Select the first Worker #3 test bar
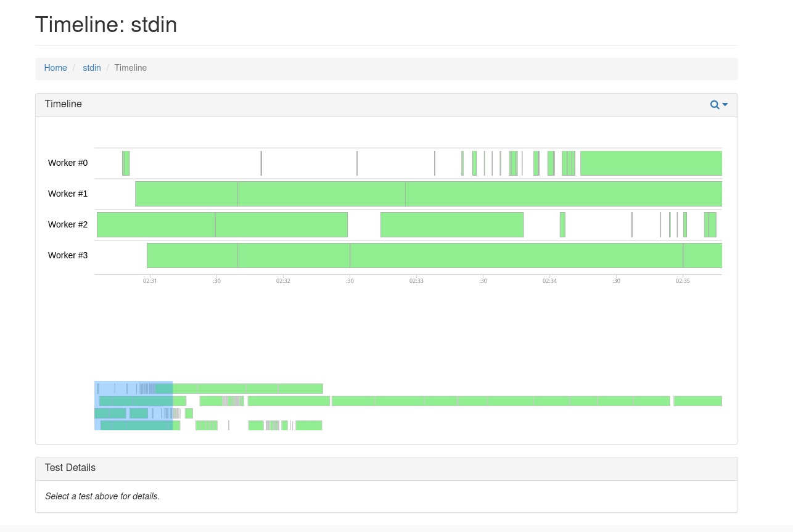This screenshot has width=793, height=532. 192,255
